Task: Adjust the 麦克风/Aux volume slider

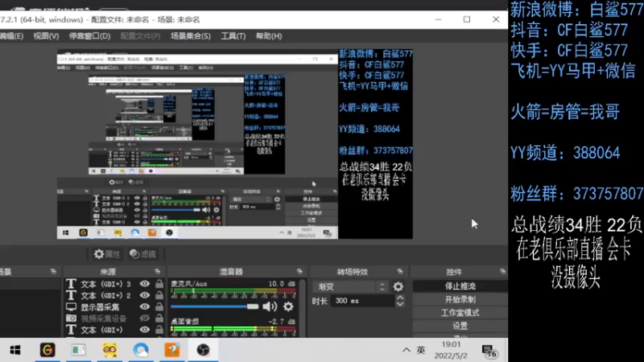Action: tap(214, 306)
